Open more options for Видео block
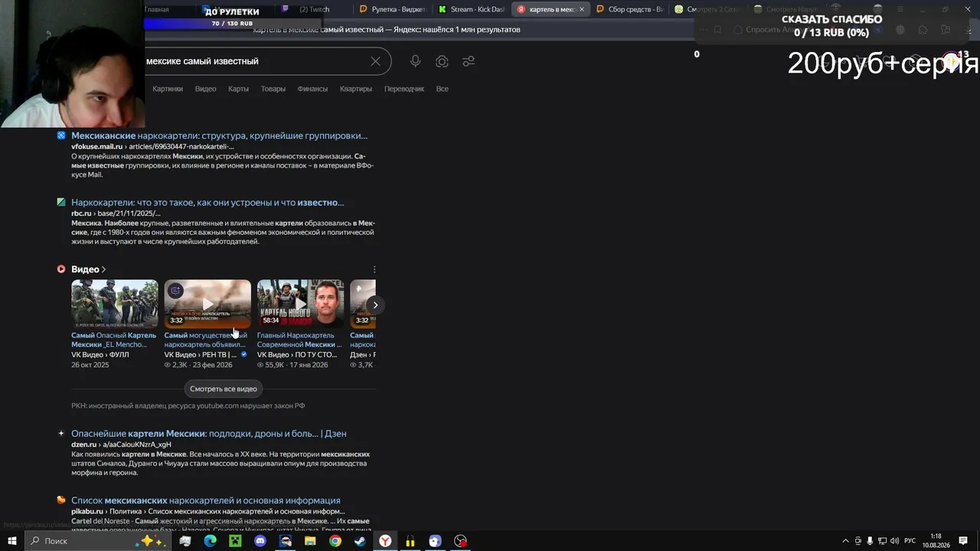Image resolution: width=980 pixels, height=551 pixels. click(x=374, y=269)
